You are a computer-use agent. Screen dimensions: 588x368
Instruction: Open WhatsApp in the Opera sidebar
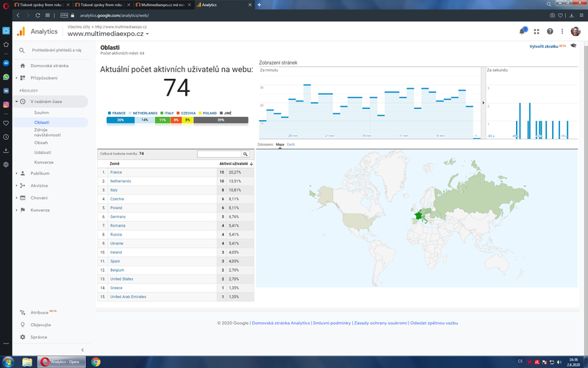point(6,77)
